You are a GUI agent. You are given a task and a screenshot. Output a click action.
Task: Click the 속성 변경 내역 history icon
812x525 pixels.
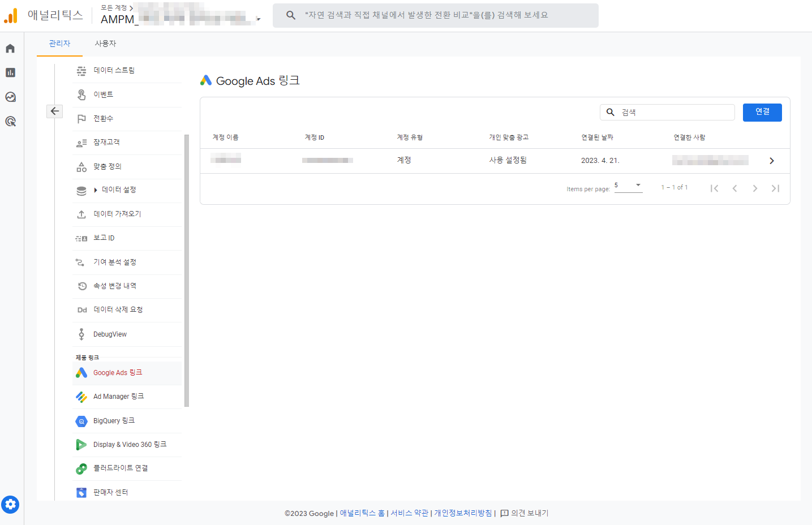[x=82, y=286]
